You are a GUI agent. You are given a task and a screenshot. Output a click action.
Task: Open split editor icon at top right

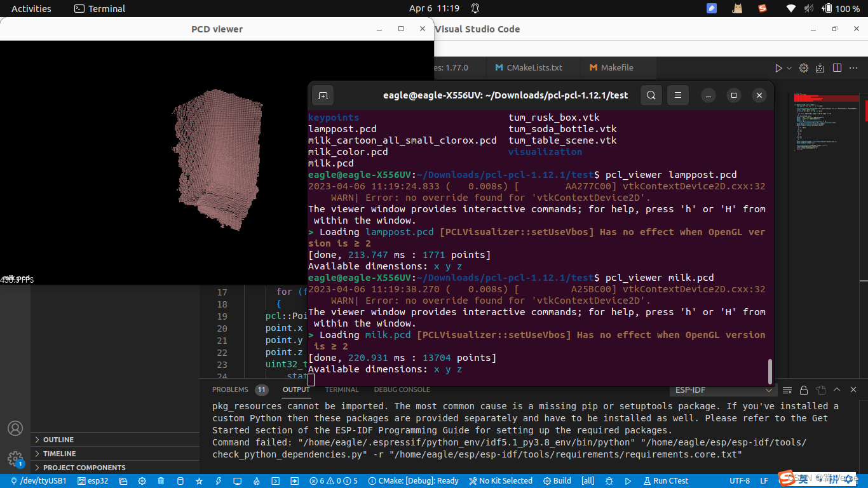coord(836,68)
